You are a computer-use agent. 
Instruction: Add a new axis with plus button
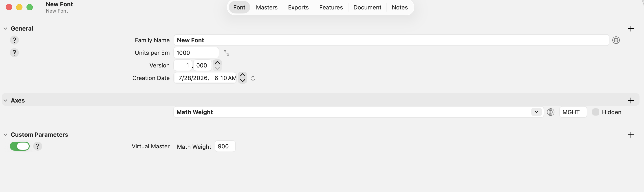coord(631,100)
